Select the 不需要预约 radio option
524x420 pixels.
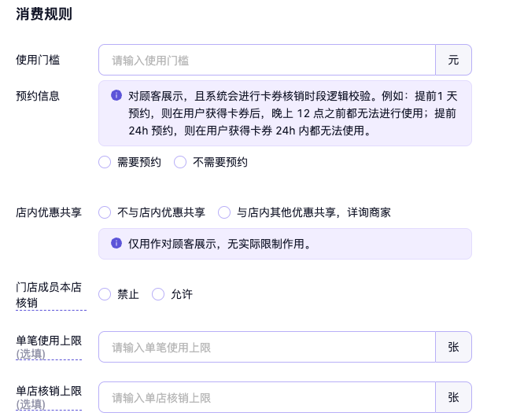tap(180, 162)
